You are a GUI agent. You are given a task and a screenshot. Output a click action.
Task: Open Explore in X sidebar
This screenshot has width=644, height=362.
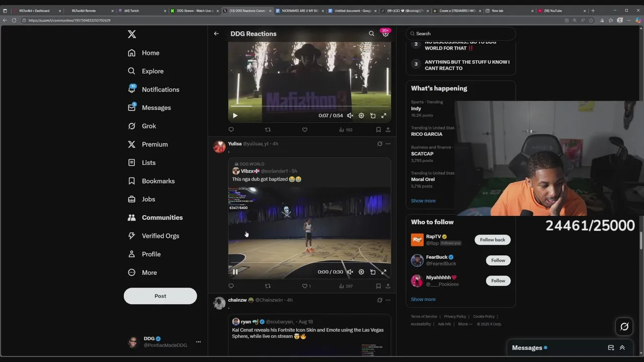[x=146, y=71]
